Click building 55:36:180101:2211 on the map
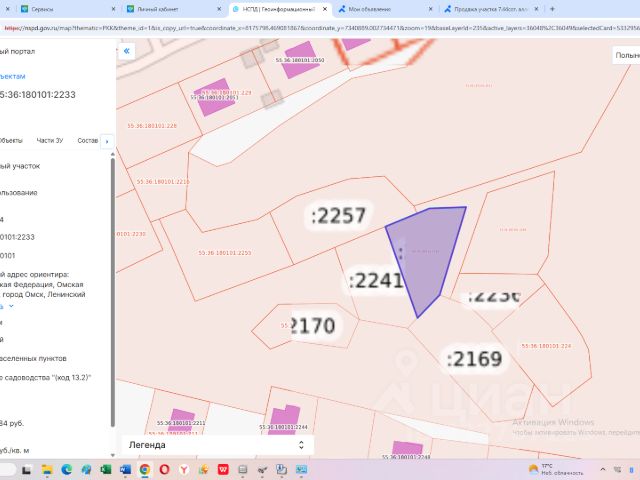This screenshot has width=640, height=480. point(181,420)
